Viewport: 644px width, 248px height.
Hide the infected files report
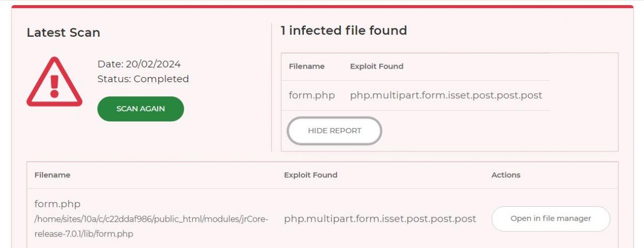tap(335, 131)
